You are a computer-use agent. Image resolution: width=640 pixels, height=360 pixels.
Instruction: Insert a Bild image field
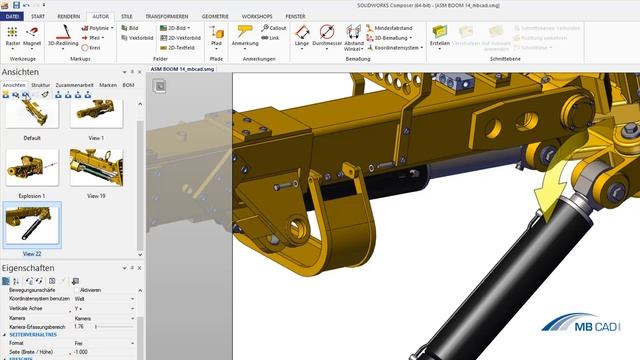click(x=130, y=28)
